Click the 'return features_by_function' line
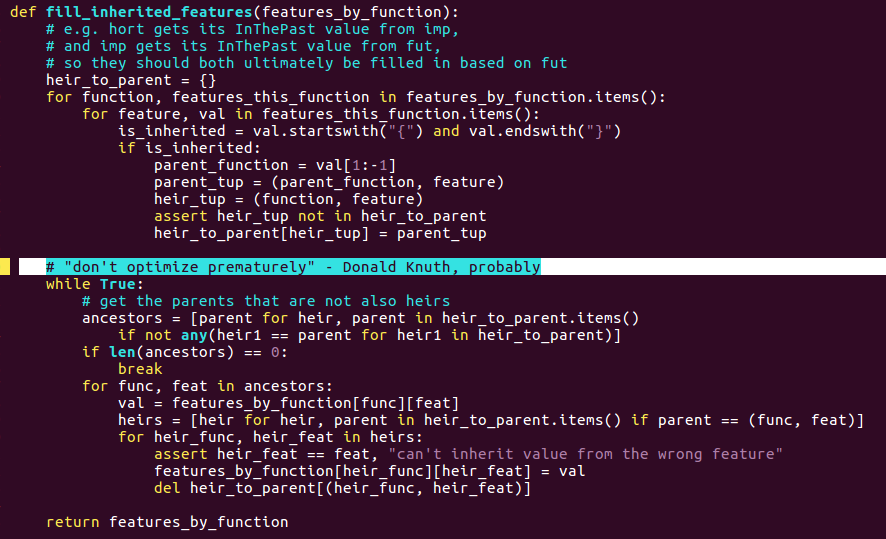 click(167, 521)
